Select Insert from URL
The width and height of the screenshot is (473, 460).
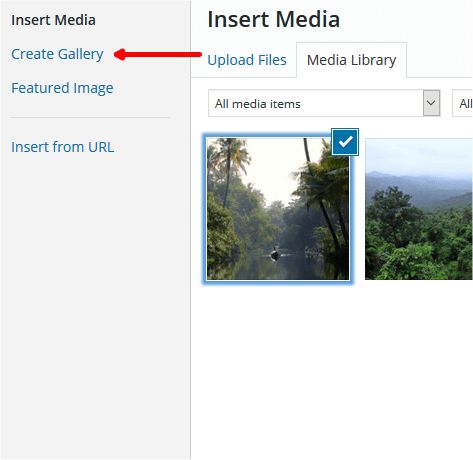tap(63, 147)
